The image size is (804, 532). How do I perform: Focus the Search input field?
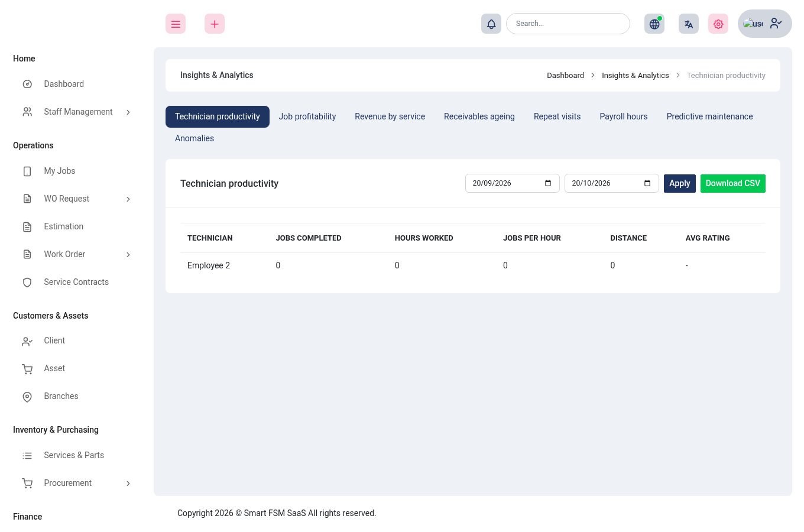568,24
